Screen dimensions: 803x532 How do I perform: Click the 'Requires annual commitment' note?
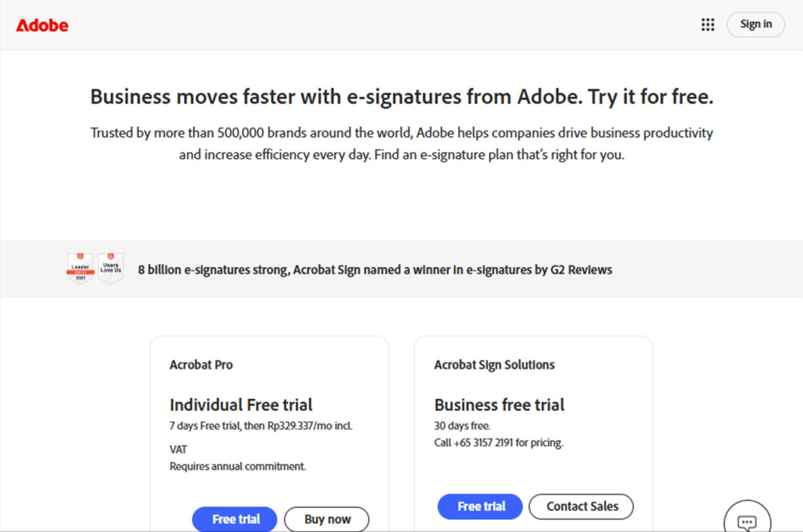(238, 466)
